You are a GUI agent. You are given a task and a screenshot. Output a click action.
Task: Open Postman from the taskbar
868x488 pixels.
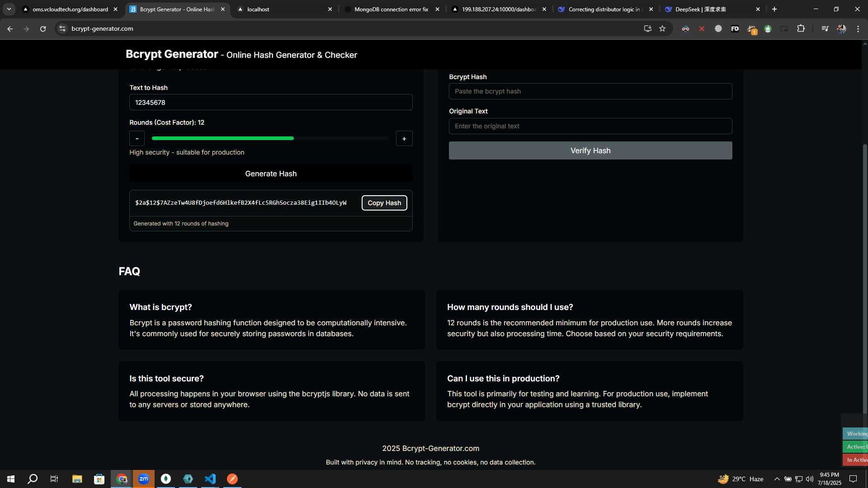coord(232,479)
